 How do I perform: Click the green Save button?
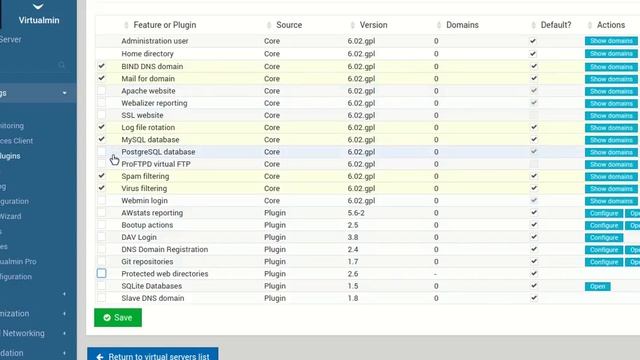[x=118, y=318]
